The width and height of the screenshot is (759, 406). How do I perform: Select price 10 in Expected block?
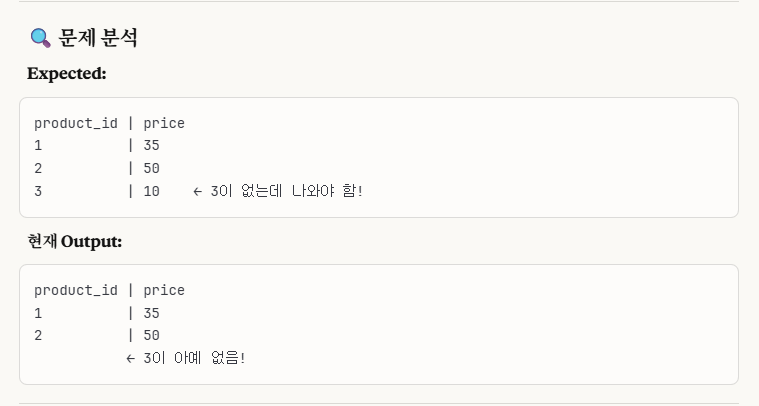tap(152, 191)
